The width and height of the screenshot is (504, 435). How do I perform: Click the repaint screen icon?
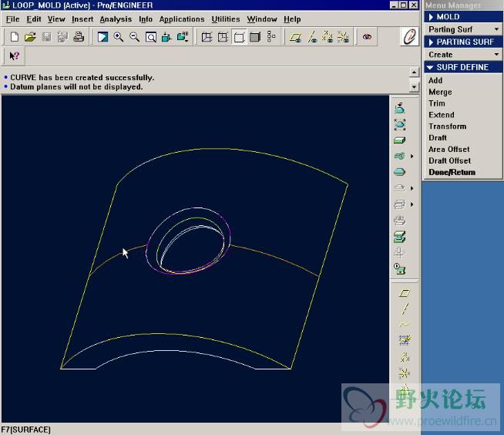pyautogui.click(x=102, y=37)
